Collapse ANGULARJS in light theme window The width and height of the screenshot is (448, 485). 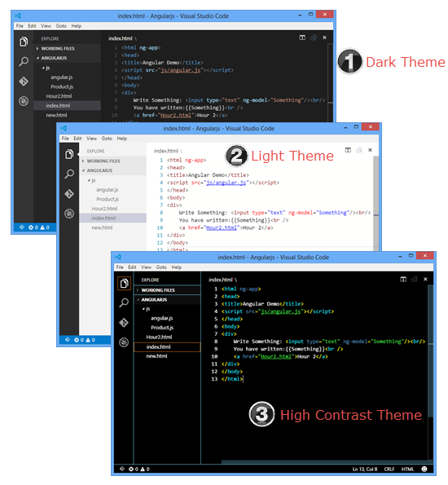click(83, 170)
